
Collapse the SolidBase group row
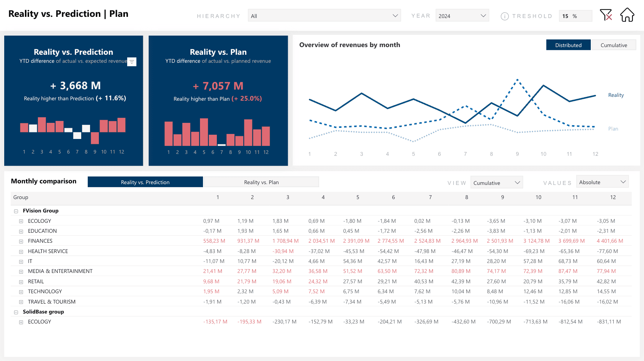pyautogui.click(x=16, y=312)
